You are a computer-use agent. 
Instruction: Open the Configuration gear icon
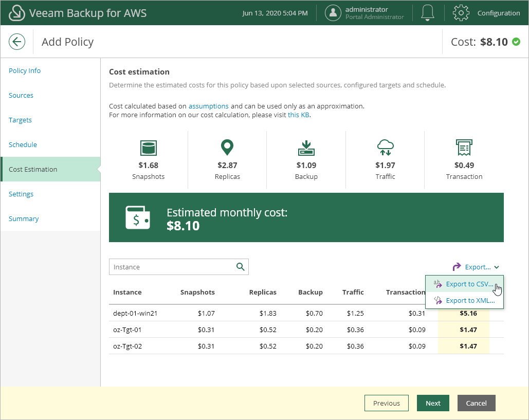461,13
